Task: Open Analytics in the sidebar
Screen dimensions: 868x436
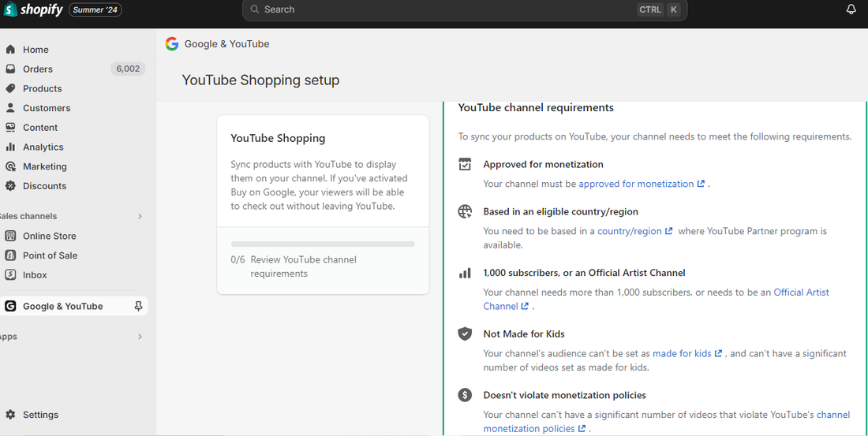Action: [43, 147]
